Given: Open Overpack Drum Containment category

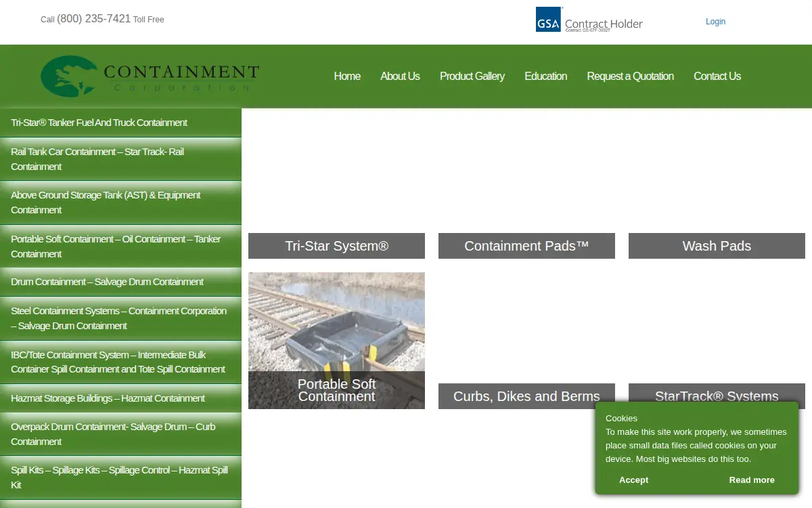Looking at the screenshot, I should [x=120, y=434].
